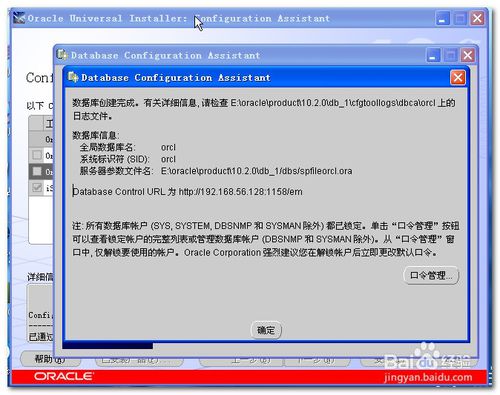
Task: Open the 口令管理 password management dialog
Action: pos(431,276)
